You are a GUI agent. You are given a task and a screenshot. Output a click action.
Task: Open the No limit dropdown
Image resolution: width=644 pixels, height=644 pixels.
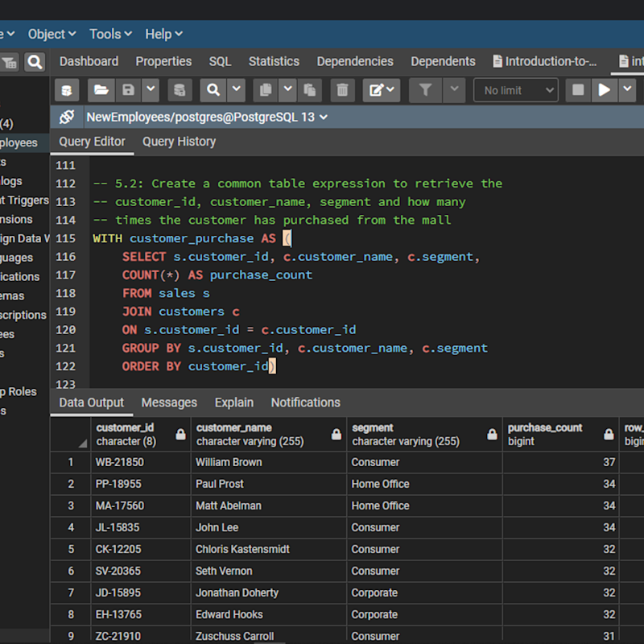point(515,89)
